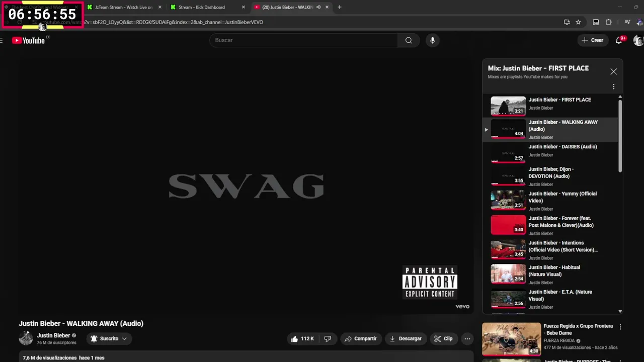The width and height of the screenshot is (644, 362).
Task: Click the Crear create button
Action: 592,40
